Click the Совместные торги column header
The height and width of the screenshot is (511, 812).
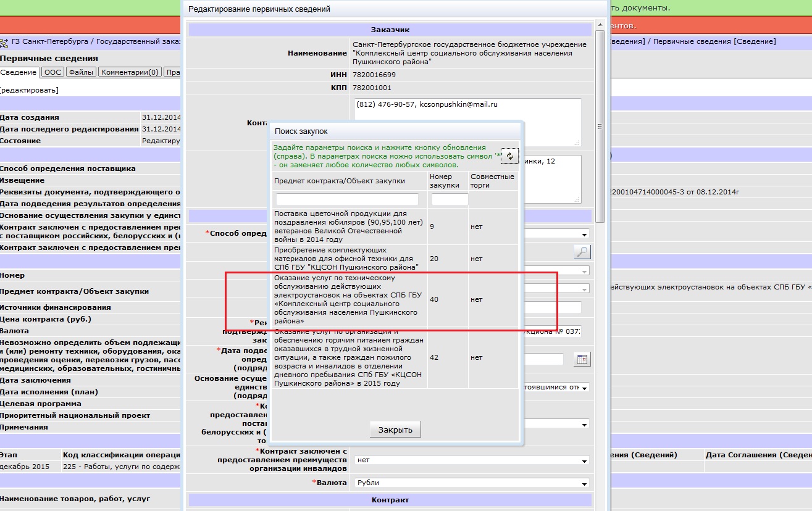pyautogui.click(x=492, y=181)
